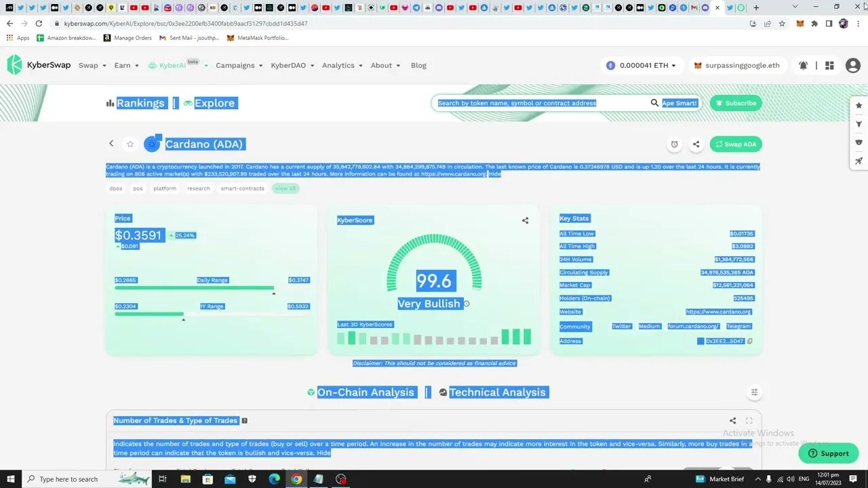This screenshot has width=868, height=488.
Task: Set a price alert with the alarm clock icon
Action: click(x=674, y=144)
